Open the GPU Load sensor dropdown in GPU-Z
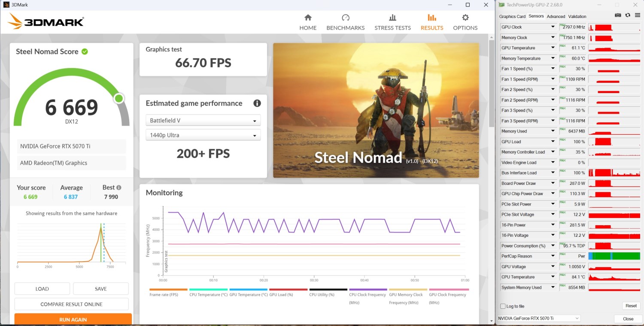644x326 pixels. pos(553,142)
